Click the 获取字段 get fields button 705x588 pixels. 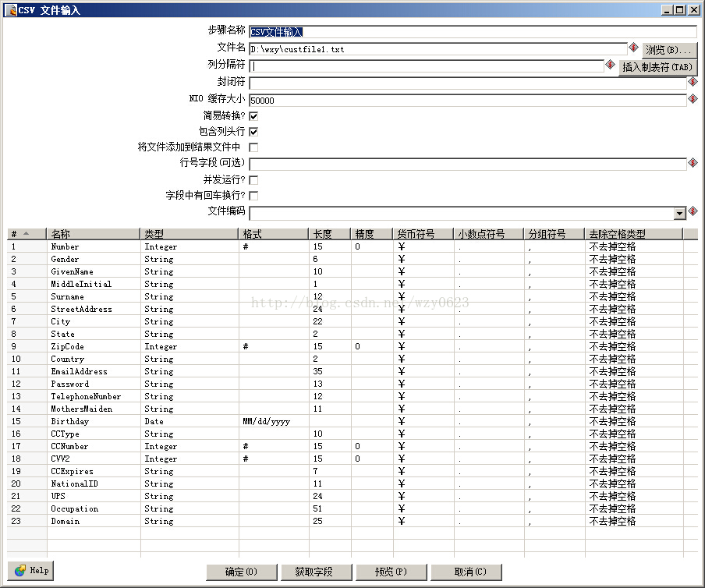pyautogui.click(x=316, y=572)
